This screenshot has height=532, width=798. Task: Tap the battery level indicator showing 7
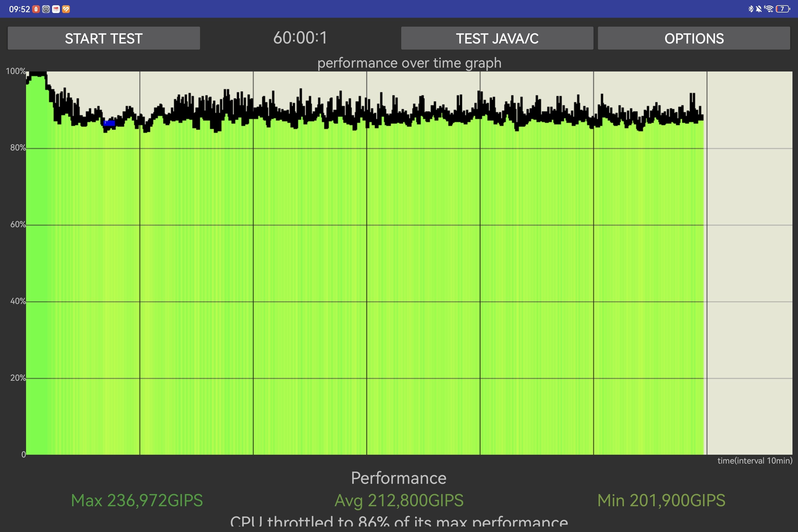coord(783,9)
